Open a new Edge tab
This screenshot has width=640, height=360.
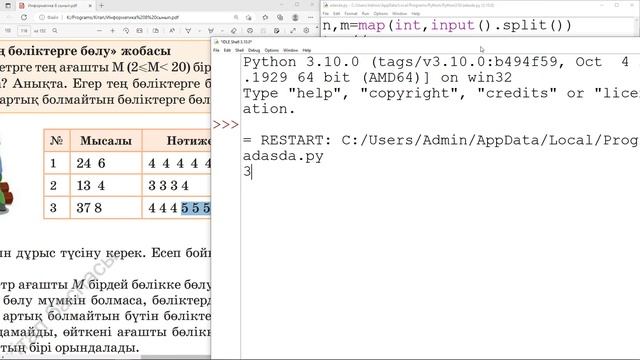101,6
